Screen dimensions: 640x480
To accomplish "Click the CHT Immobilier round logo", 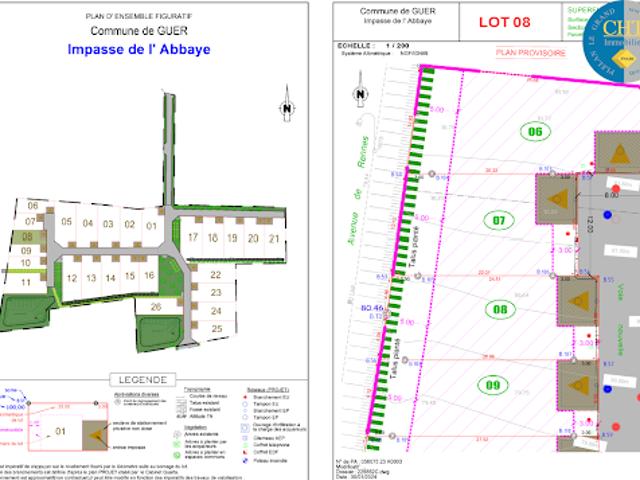I will click(611, 41).
